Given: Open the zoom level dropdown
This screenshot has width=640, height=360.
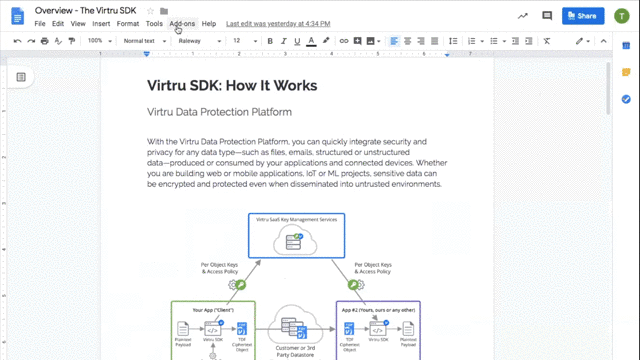Looking at the screenshot, I should (x=100, y=41).
